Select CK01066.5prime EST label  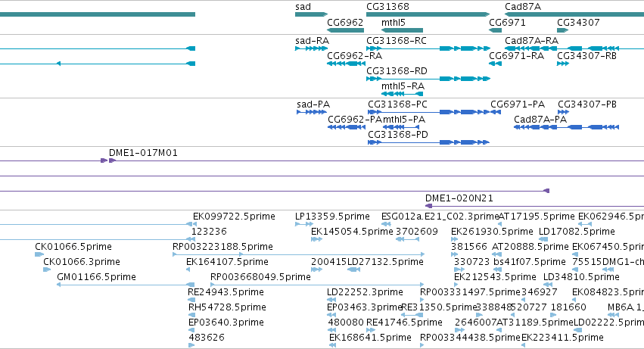coord(73,247)
